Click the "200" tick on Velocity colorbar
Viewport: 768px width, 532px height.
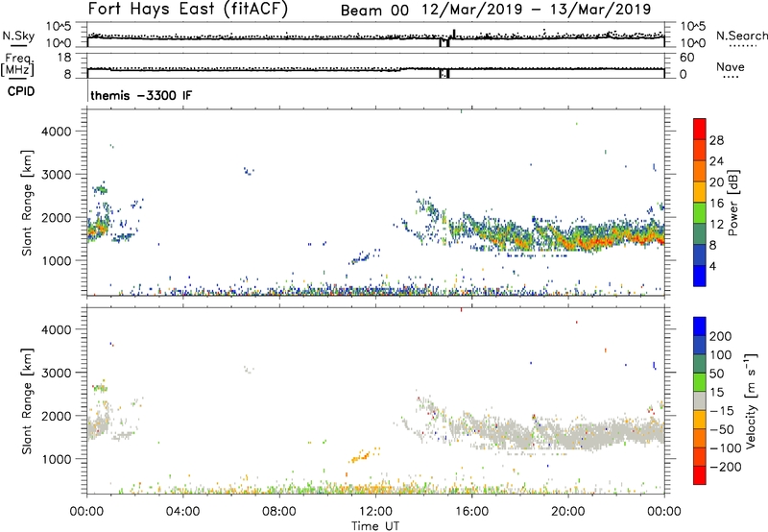coord(721,336)
